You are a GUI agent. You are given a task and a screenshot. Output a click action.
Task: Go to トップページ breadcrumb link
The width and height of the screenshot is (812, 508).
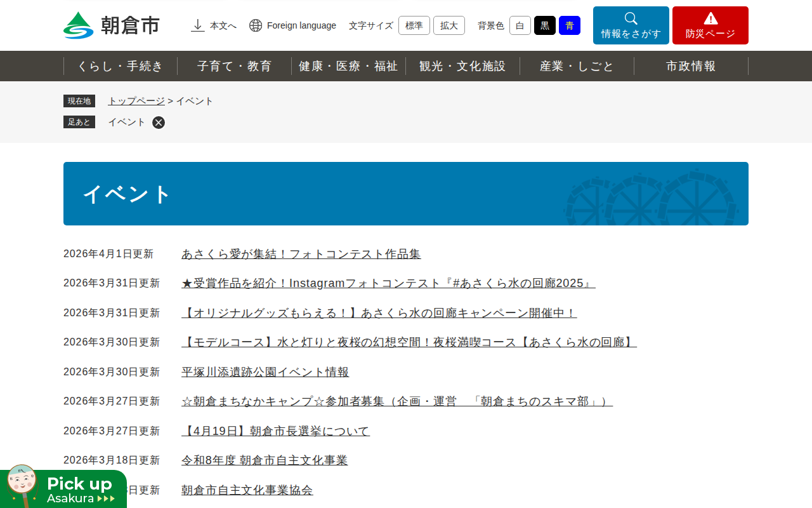[x=136, y=101]
